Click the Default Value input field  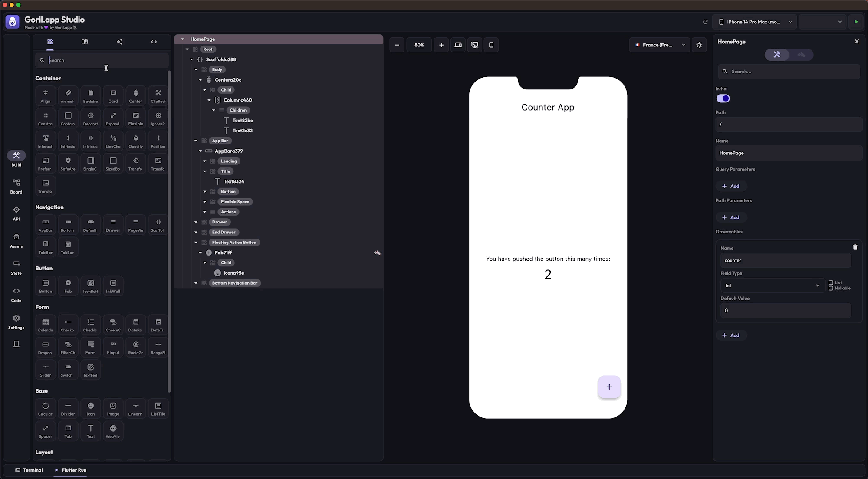point(785,311)
